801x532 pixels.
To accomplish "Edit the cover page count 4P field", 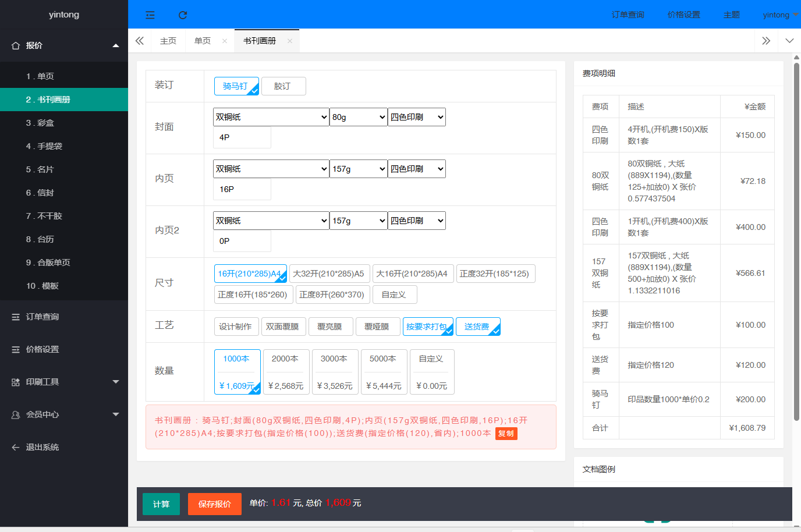I will (242, 137).
